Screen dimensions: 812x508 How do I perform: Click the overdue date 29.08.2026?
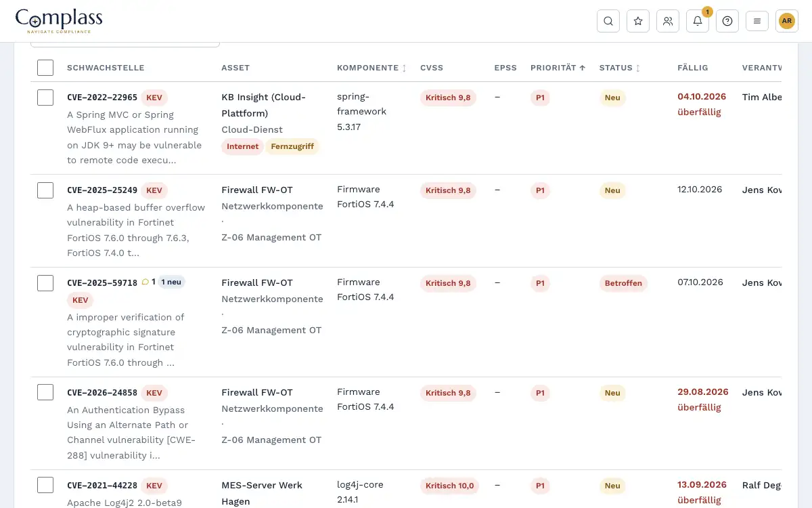(x=703, y=392)
